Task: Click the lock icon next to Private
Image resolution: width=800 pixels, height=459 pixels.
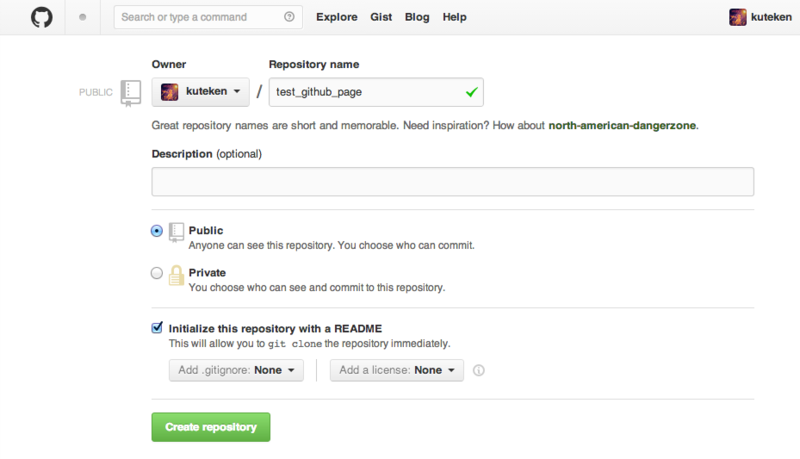Action: pyautogui.click(x=176, y=275)
